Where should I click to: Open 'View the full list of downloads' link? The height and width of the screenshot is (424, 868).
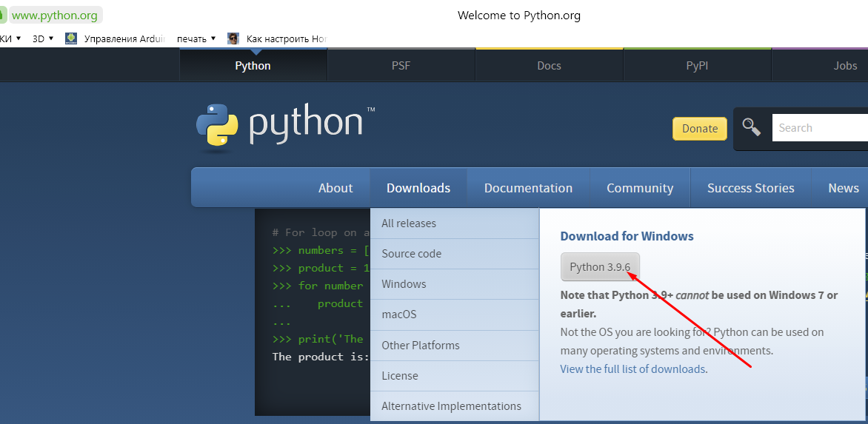click(x=632, y=369)
